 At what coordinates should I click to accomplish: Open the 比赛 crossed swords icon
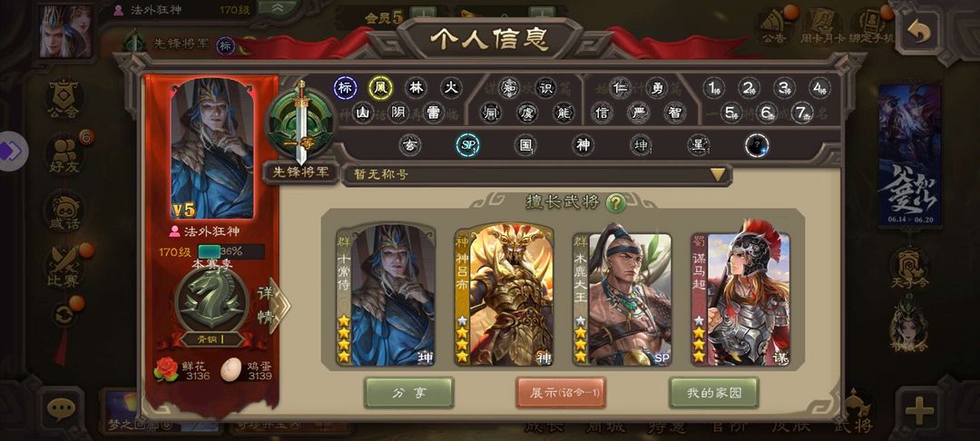64,269
